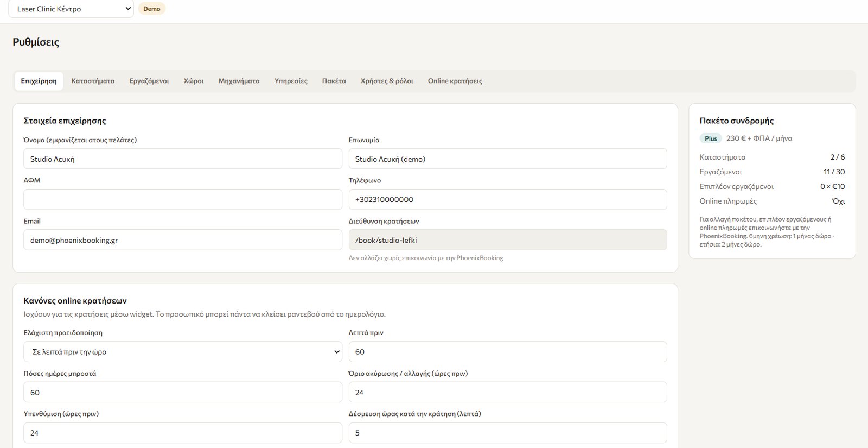Click the Plus plan badge
The image size is (868, 448).
tap(711, 138)
